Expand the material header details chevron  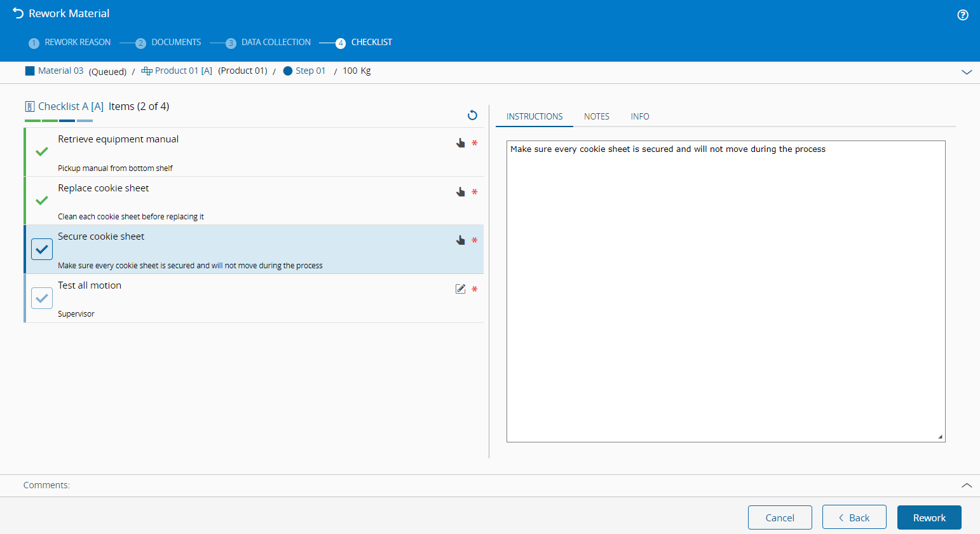tap(966, 72)
